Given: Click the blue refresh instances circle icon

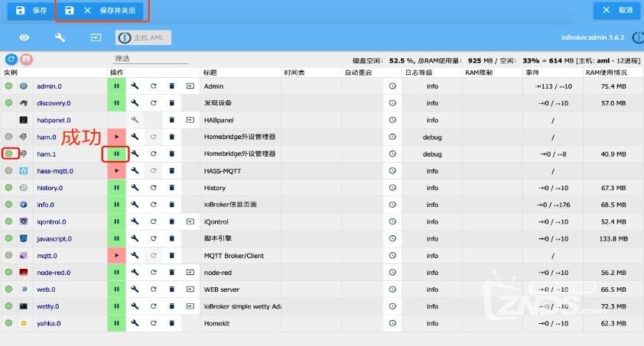Looking at the screenshot, I should (11, 60).
